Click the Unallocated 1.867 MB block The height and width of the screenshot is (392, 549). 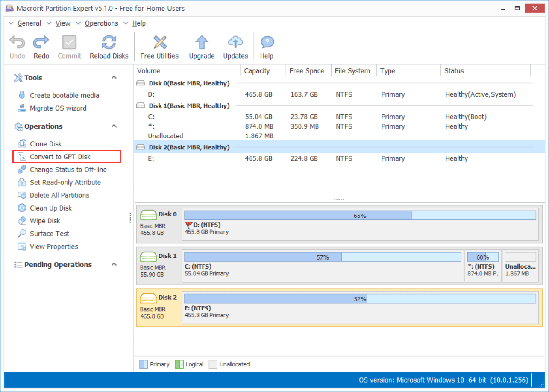[x=520, y=266]
